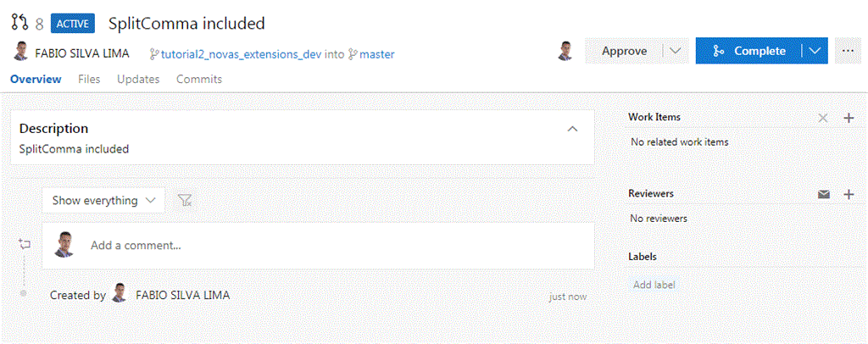Click the pull request icon beside number 8
868x344 pixels.
point(19,23)
